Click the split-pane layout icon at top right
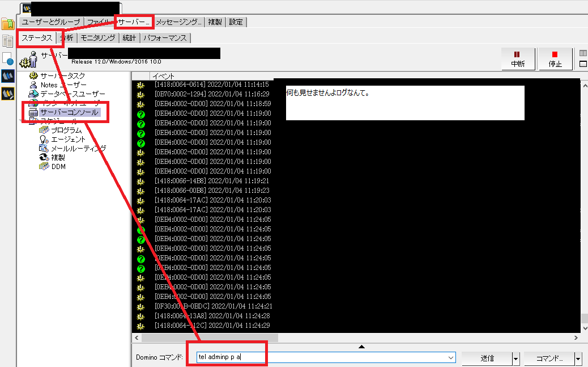 coord(583,53)
